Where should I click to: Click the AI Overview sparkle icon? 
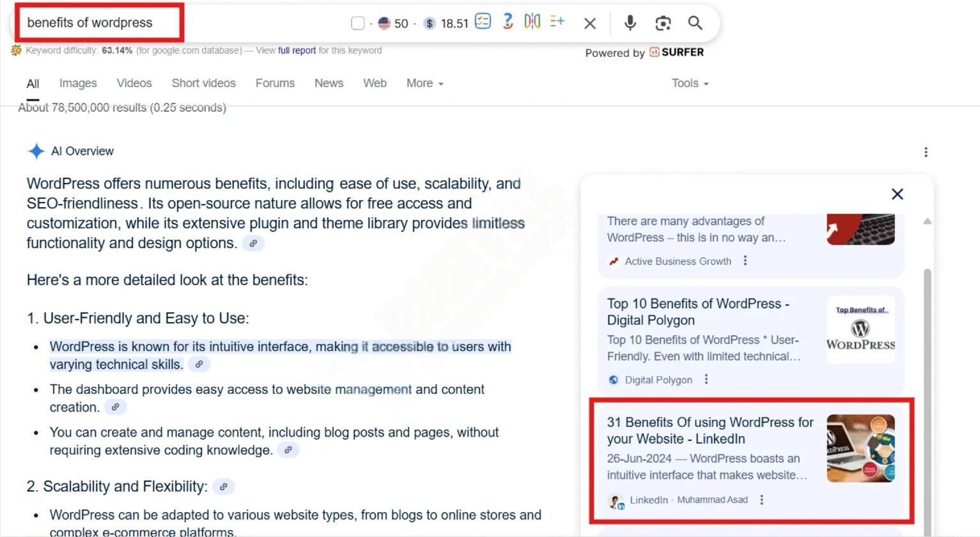[x=36, y=151]
